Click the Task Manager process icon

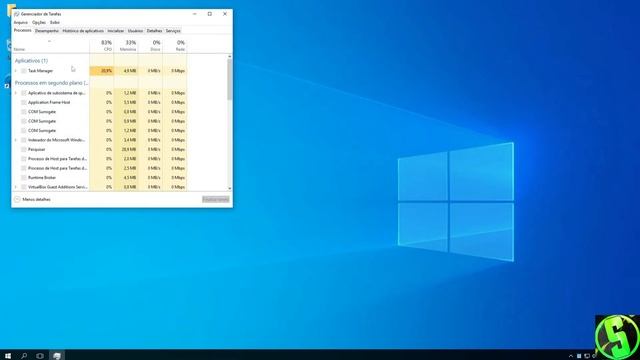(x=24, y=71)
